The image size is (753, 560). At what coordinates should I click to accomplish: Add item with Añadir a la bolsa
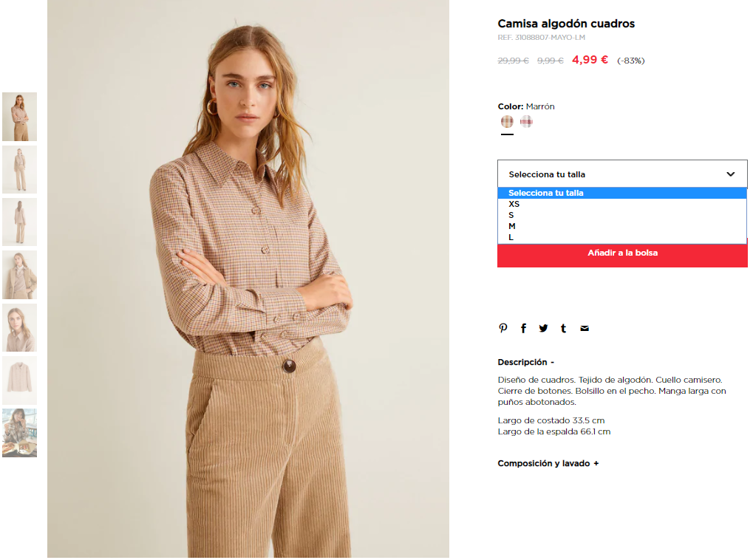tap(622, 255)
